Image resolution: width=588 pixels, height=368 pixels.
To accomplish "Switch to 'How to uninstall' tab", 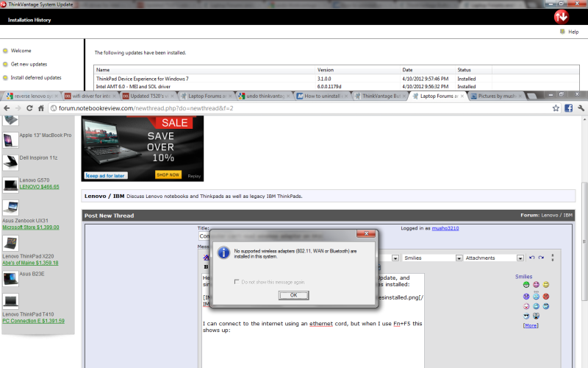I will click(323, 96).
